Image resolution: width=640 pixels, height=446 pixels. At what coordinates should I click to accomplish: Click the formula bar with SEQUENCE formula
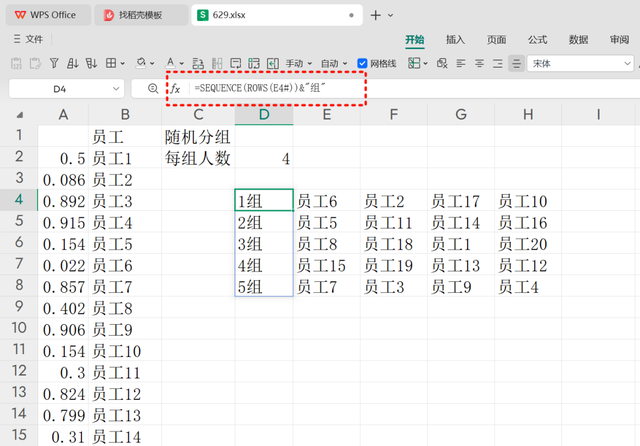(x=412, y=89)
